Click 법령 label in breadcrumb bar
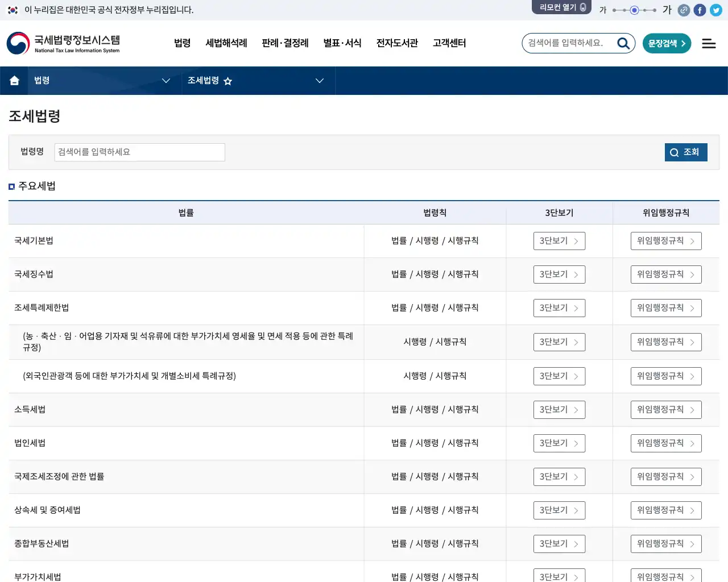 42,81
